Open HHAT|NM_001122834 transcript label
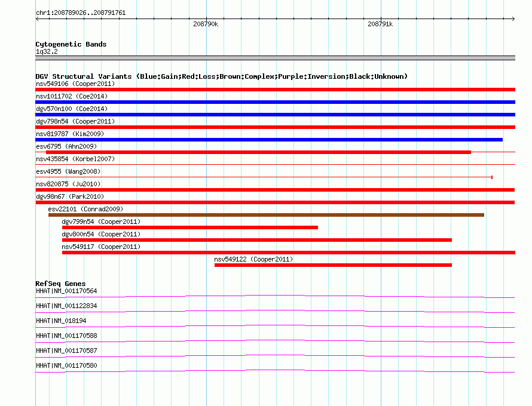Viewport: 532px width, 406px height. coord(66,306)
